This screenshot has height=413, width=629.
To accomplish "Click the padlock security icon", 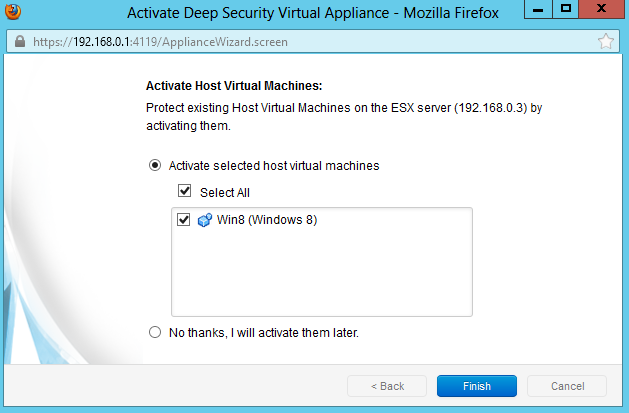I will coord(20,43).
